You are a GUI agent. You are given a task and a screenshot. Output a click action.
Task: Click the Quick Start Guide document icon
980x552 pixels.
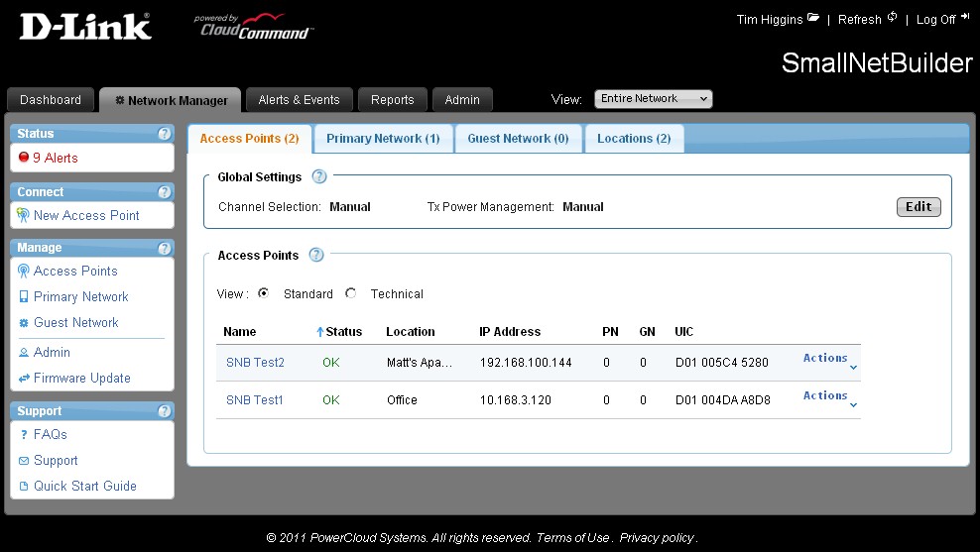pos(24,487)
